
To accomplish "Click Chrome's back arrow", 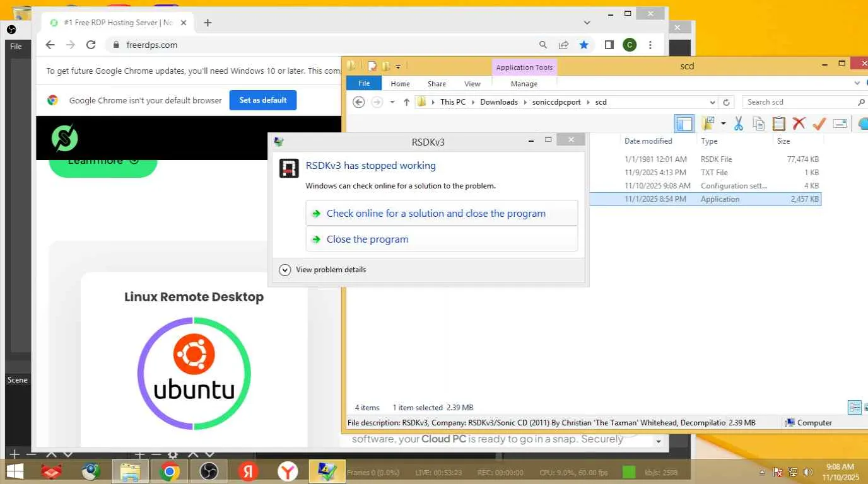I will coord(50,45).
